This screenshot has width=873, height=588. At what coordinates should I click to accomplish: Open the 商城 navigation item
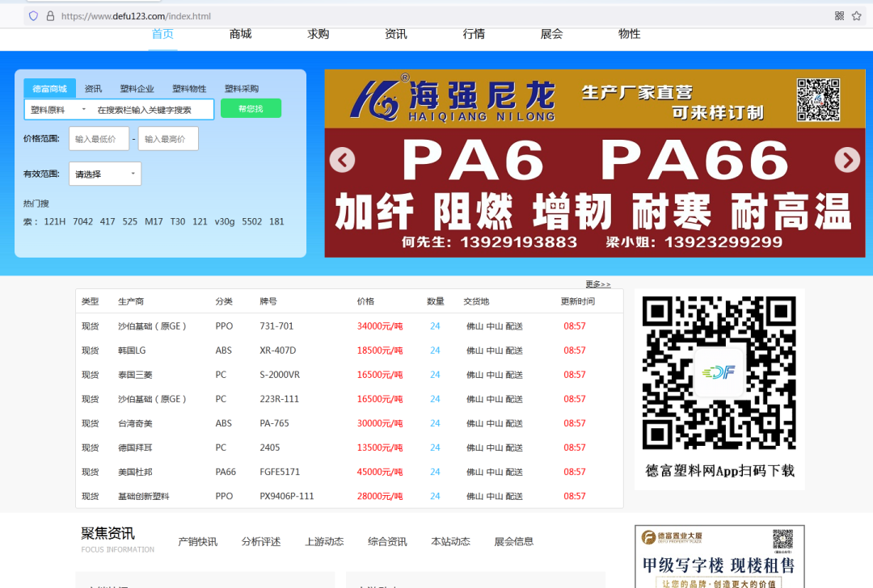(241, 34)
